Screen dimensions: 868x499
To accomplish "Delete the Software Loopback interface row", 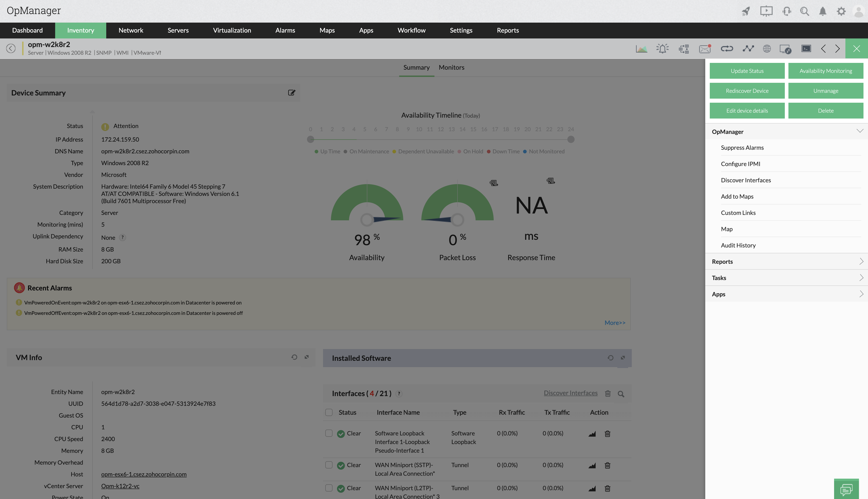I will [x=607, y=434].
